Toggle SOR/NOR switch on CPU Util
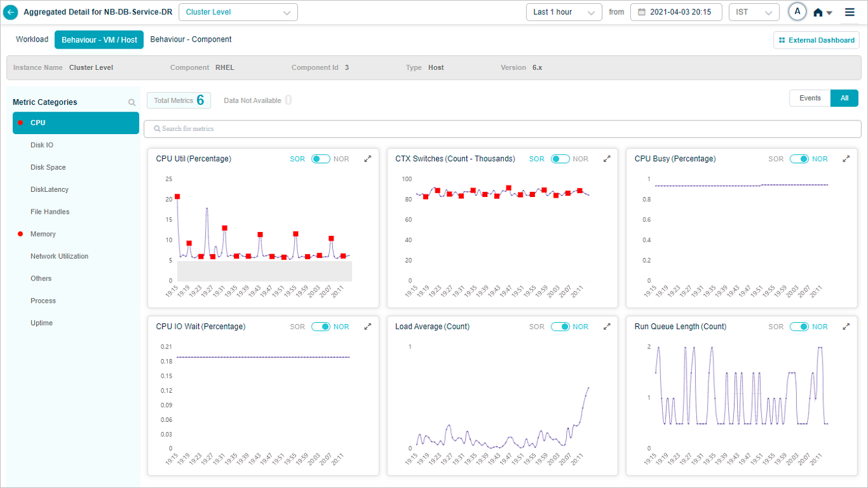Viewport: 868px width, 488px height. coord(321,159)
